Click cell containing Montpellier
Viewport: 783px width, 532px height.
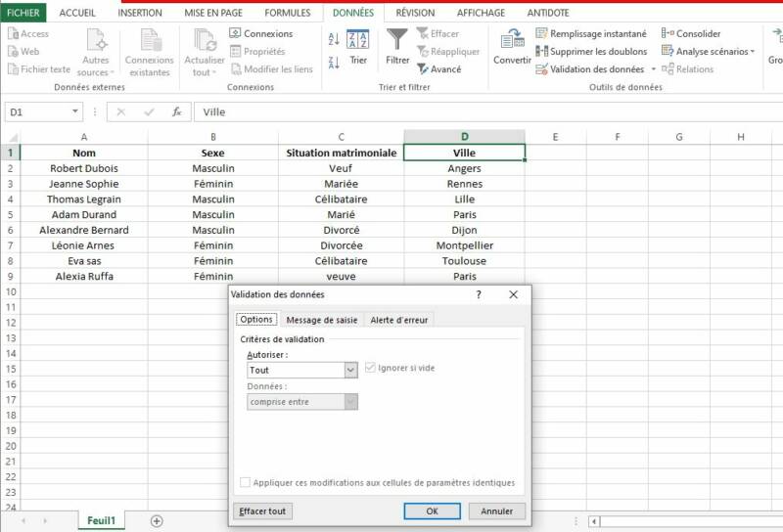coord(464,245)
